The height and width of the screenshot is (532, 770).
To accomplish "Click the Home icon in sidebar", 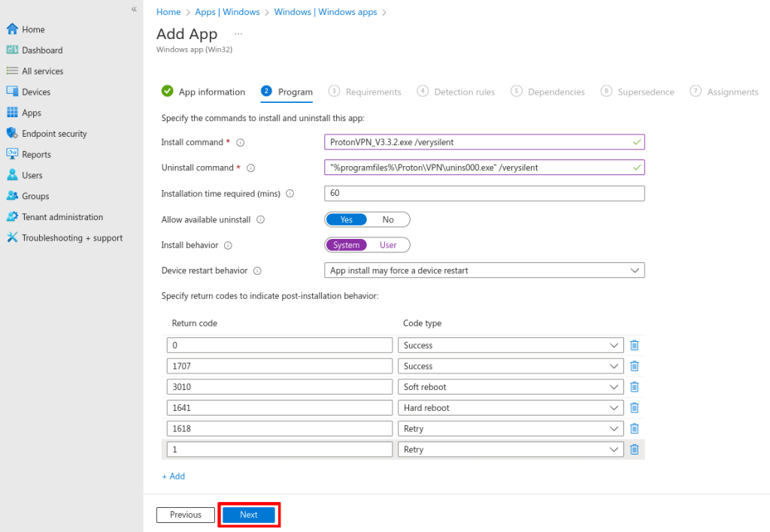I will 12,29.
